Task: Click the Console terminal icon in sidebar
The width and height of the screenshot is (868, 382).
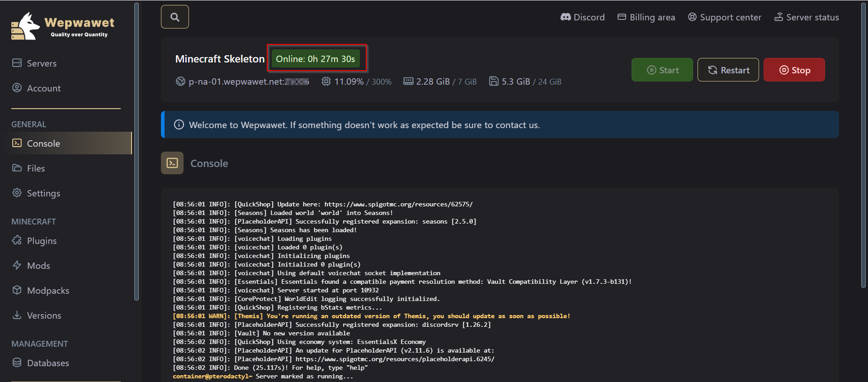Action: tap(17, 143)
